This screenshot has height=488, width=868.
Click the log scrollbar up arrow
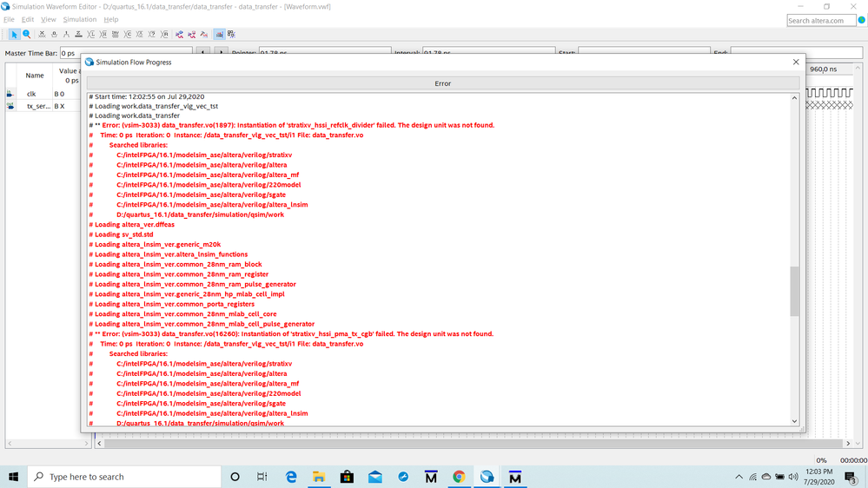[x=794, y=98]
